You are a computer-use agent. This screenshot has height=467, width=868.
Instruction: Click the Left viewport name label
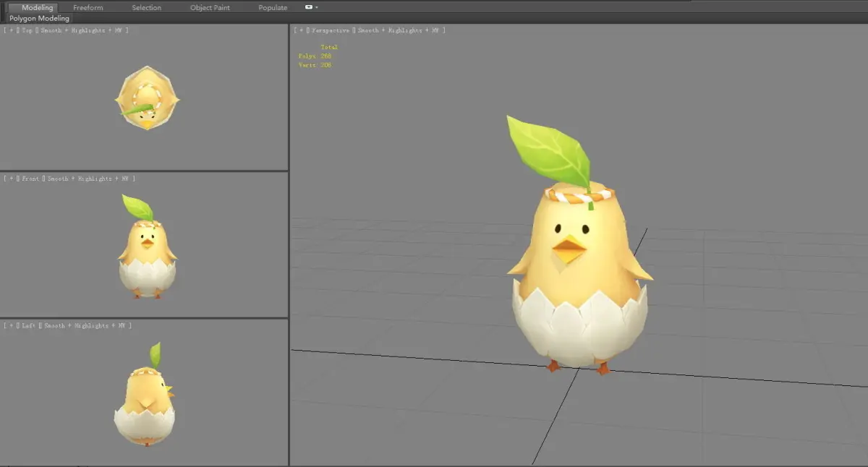pos(29,326)
